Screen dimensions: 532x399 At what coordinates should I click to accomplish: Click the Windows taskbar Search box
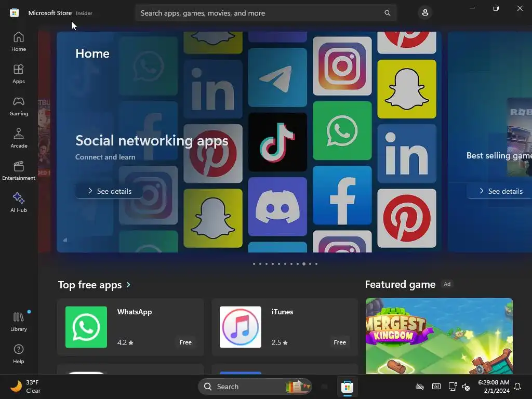255,387
